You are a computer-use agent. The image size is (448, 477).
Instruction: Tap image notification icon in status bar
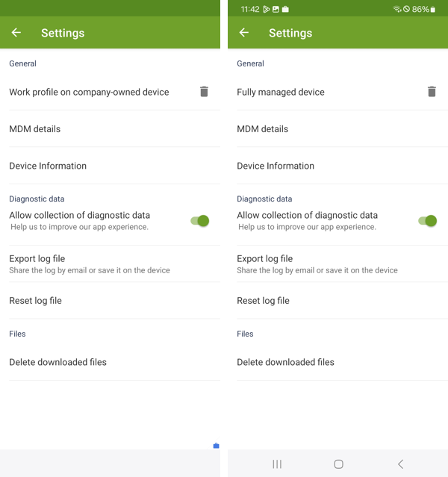pyautogui.click(x=276, y=9)
